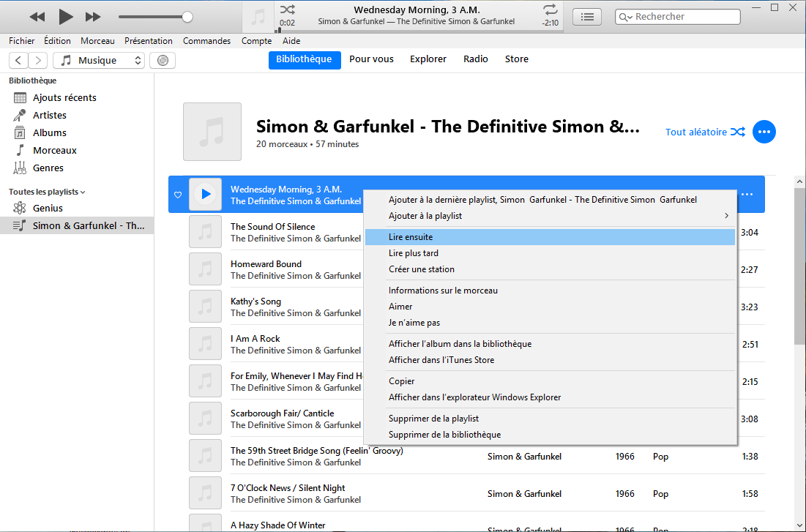Click play button on Wednesday Morning, 3 A.M. row

click(205, 195)
